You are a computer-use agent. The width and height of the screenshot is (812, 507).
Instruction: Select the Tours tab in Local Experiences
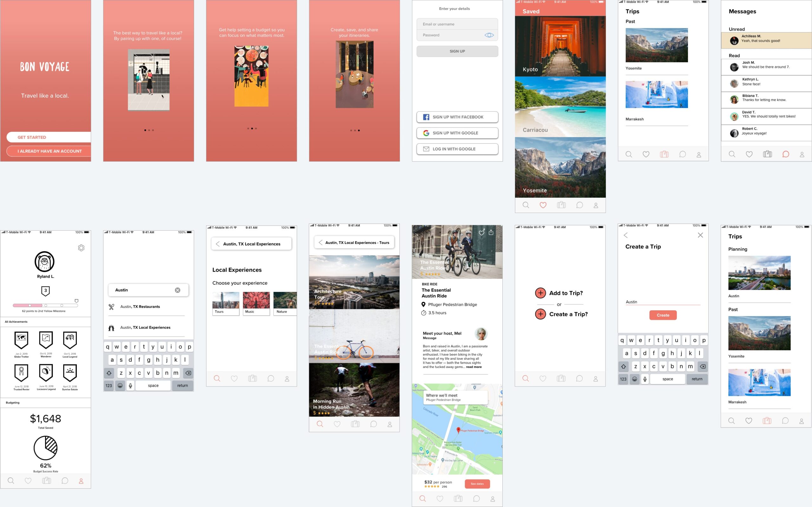click(x=224, y=304)
